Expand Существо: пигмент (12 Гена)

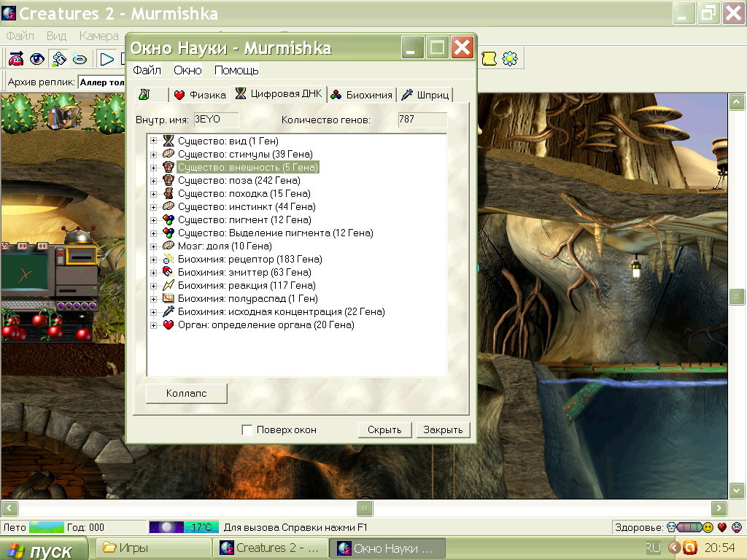point(153,220)
